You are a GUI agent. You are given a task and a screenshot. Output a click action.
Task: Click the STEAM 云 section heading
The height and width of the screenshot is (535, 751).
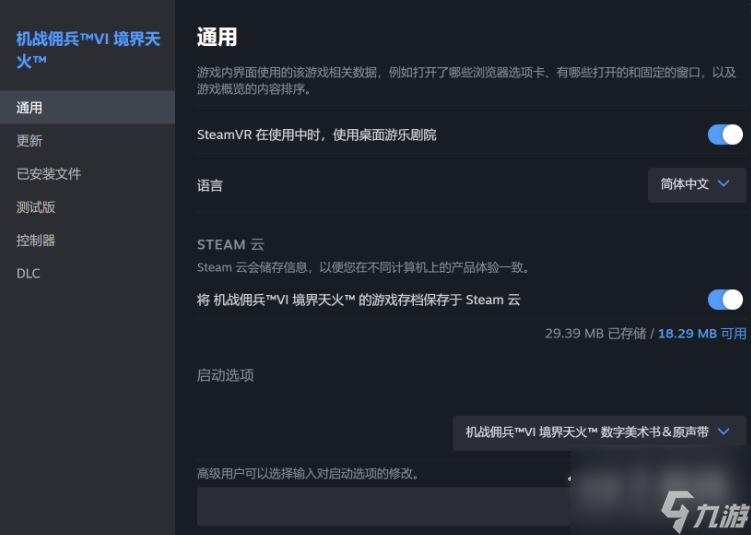click(x=230, y=245)
